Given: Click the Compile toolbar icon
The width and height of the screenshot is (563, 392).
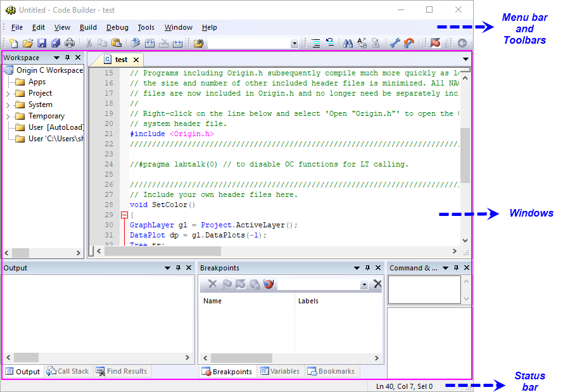Looking at the screenshot, I should click(x=136, y=43).
